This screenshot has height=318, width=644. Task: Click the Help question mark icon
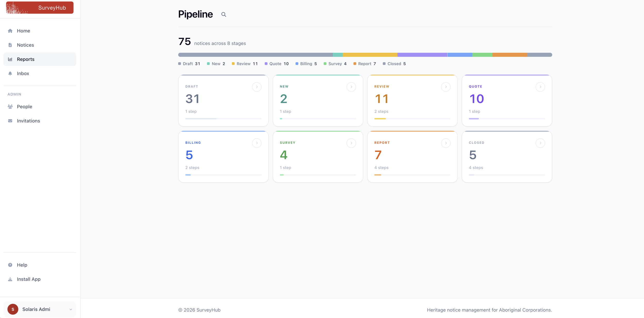pos(10,265)
